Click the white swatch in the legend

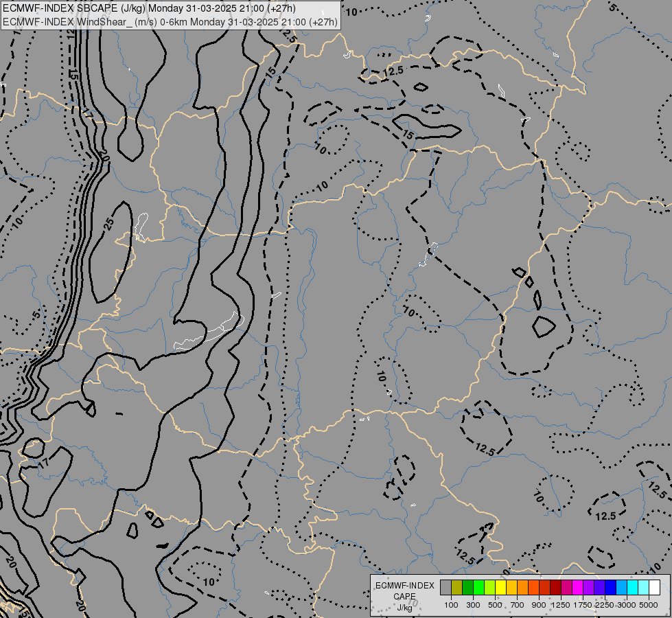[x=654, y=587]
